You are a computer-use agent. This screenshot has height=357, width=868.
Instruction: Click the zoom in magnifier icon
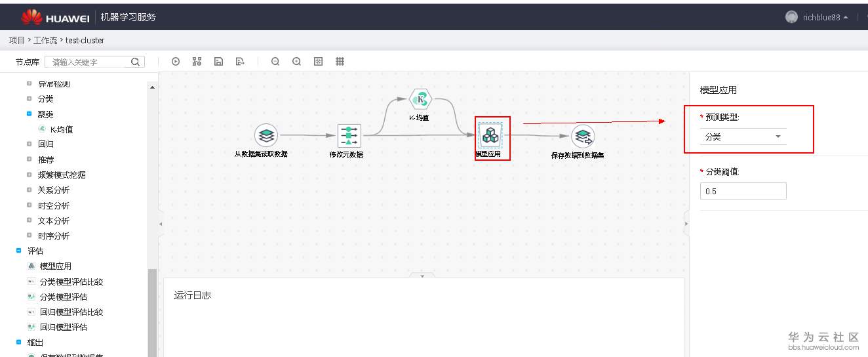(x=297, y=62)
